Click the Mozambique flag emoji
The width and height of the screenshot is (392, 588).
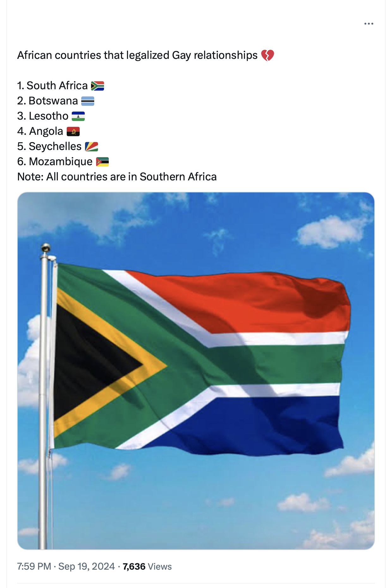[x=102, y=162]
